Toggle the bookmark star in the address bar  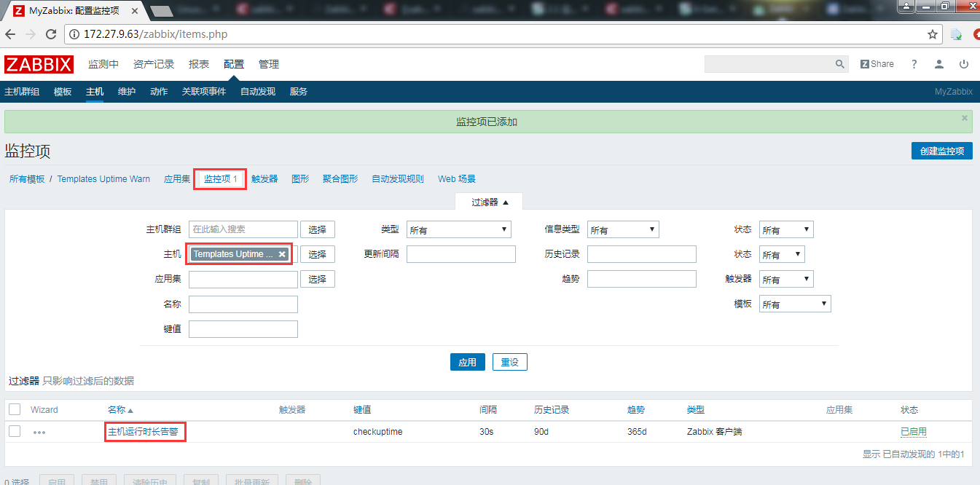[932, 33]
